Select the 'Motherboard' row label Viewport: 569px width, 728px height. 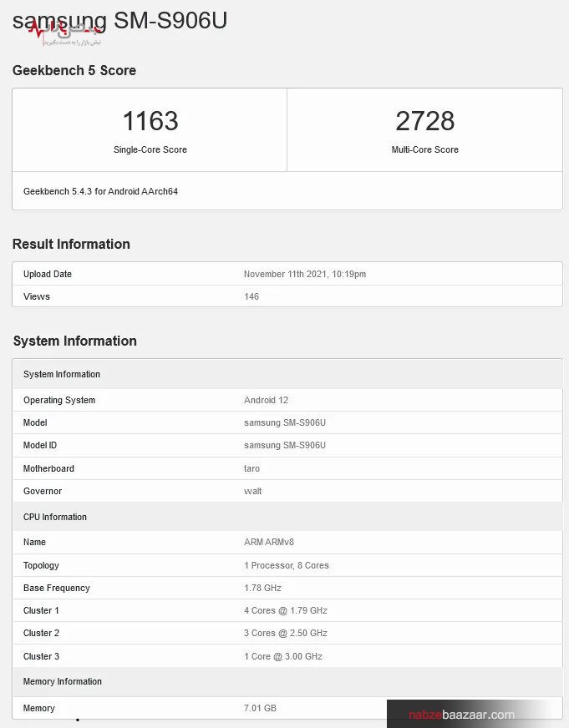[48, 468]
